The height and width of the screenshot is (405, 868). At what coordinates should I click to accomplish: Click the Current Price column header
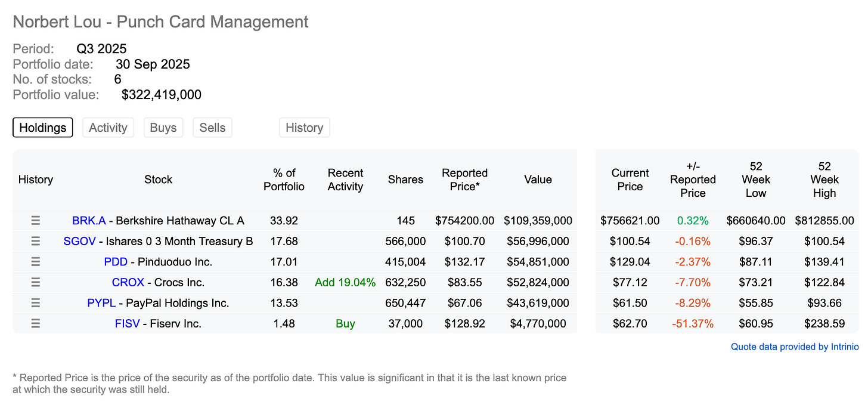(630, 180)
